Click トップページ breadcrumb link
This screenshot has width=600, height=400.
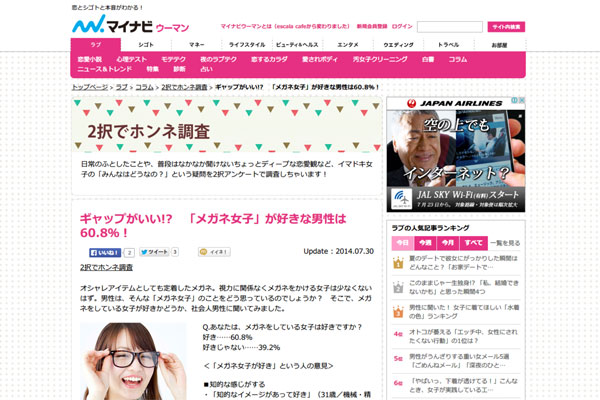point(90,87)
